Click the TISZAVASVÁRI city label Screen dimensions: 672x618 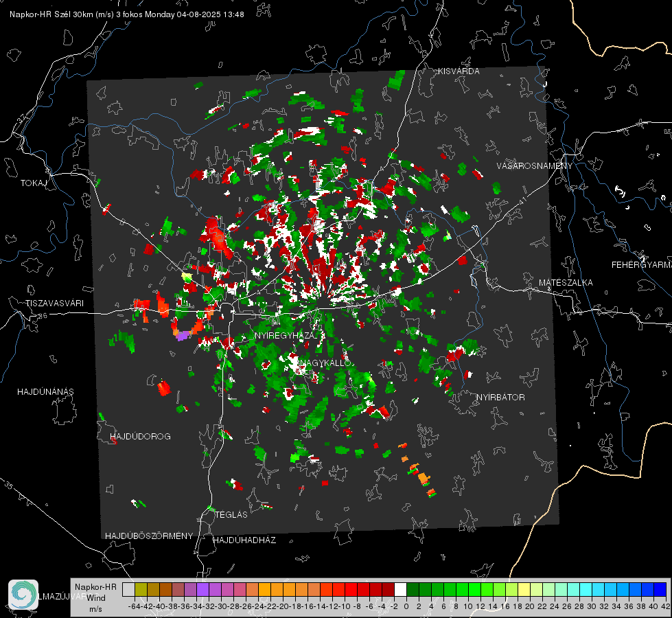pos(54,304)
